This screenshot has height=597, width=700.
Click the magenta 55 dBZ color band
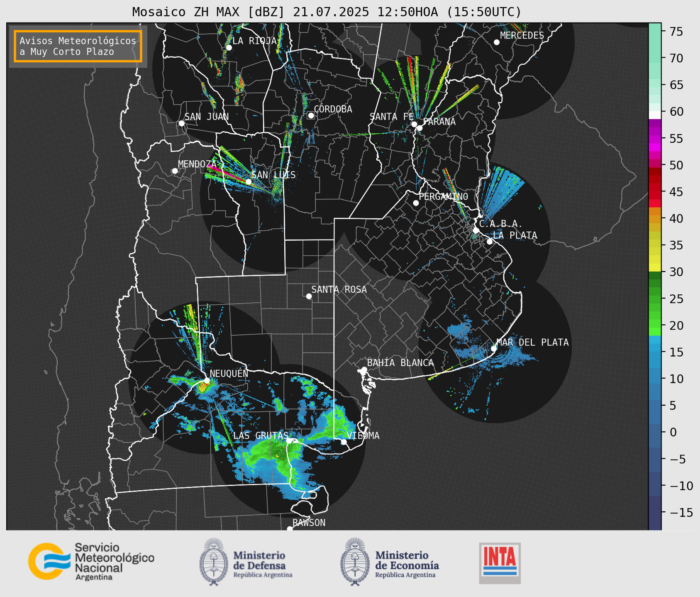654,139
